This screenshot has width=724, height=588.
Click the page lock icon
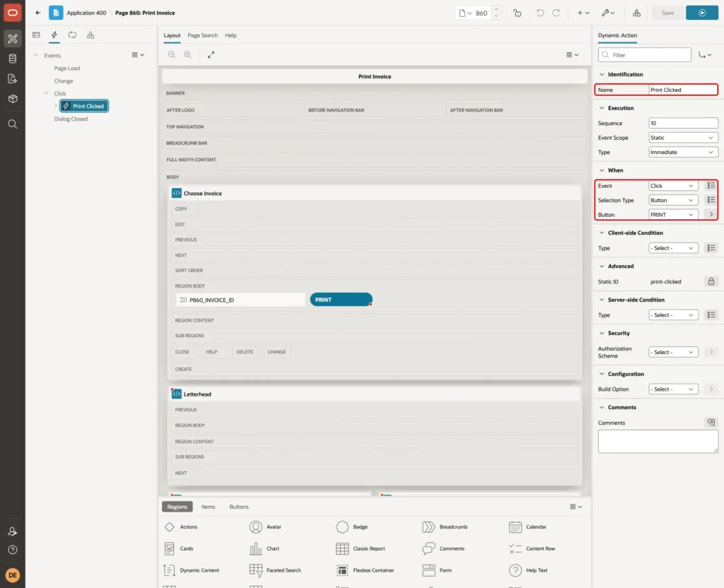(x=517, y=13)
